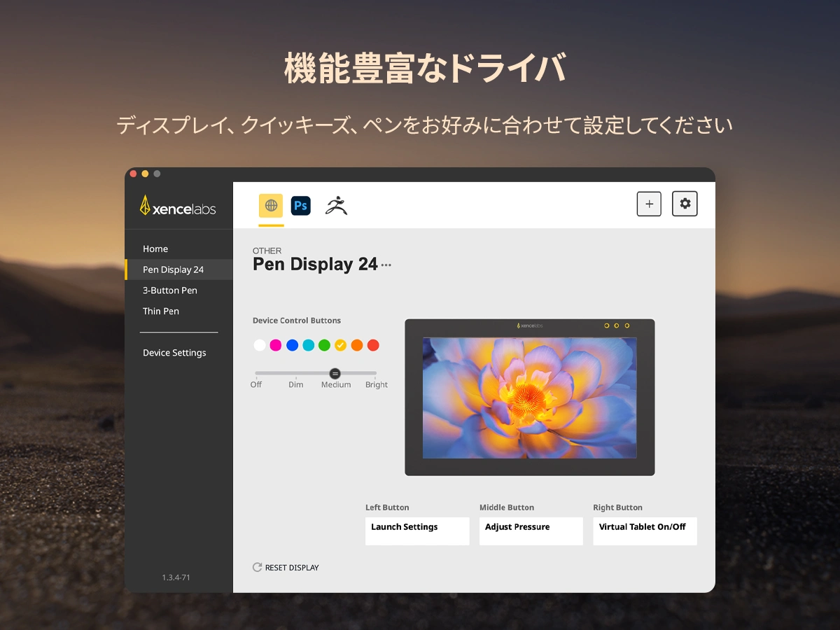The image size is (840, 630).
Task: Click the middle yellow ring on tablet preview
Action: [617, 325]
